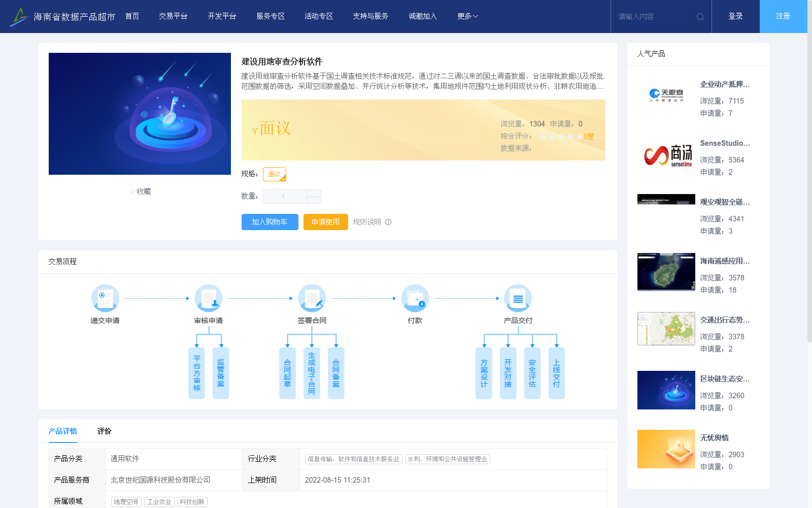Viewport: 812px width, 508px height.
Task: Go to 首页 in the navigation
Action: point(132,16)
